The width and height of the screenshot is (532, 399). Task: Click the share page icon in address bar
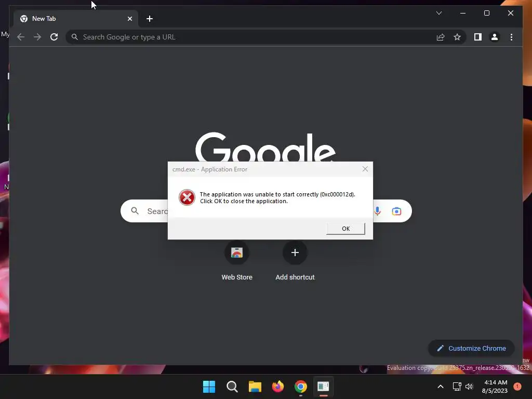pos(441,37)
